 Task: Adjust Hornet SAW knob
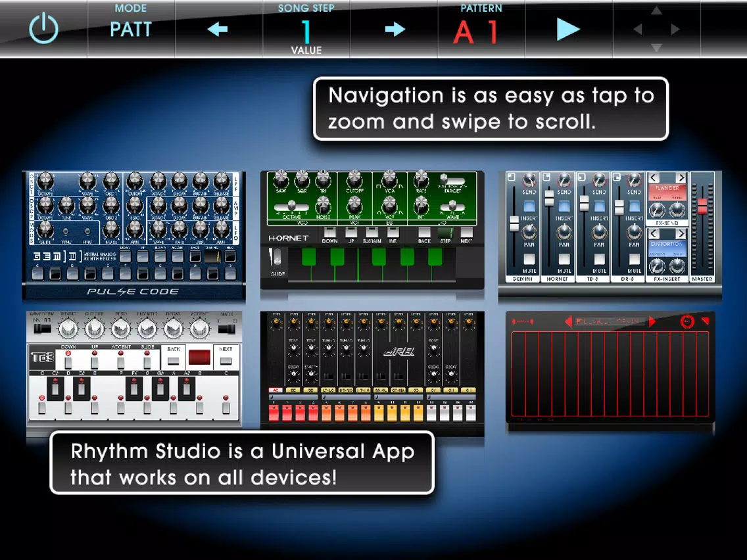(281, 180)
